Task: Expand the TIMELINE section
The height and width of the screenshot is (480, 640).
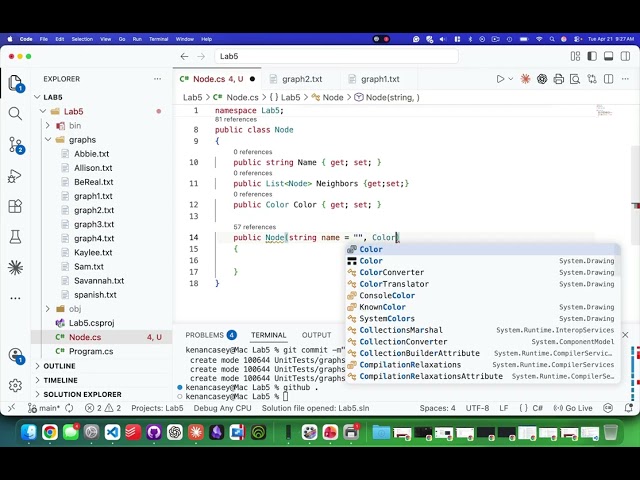Action: click(x=60, y=380)
